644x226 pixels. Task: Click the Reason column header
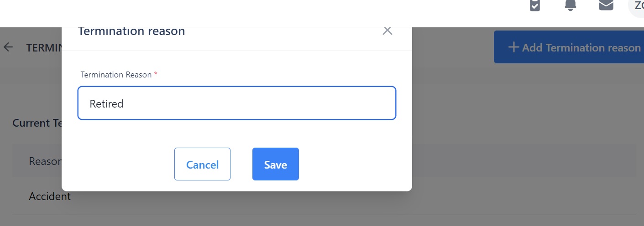click(45, 161)
